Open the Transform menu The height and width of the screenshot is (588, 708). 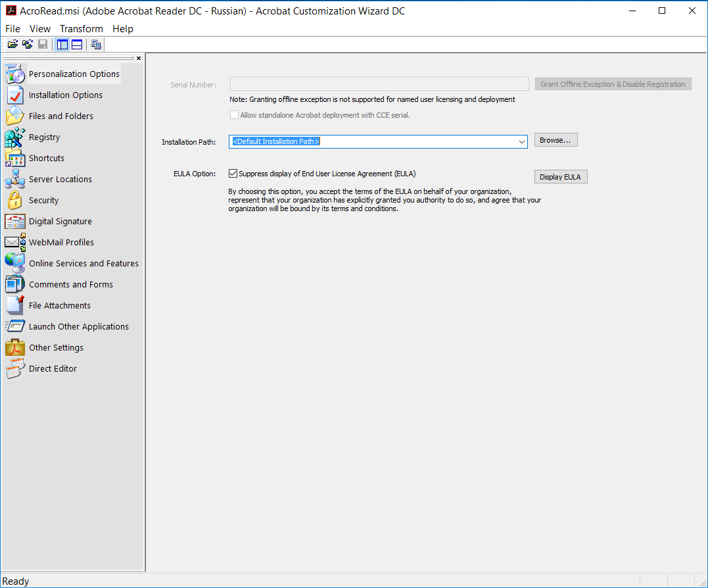[x=82, y=29]
